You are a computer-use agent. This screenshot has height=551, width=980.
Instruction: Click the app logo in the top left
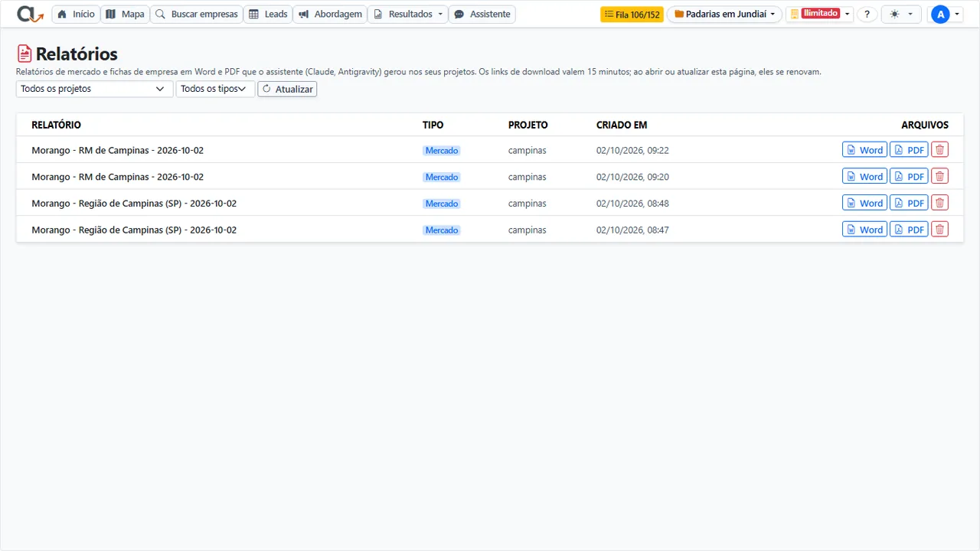30,14
